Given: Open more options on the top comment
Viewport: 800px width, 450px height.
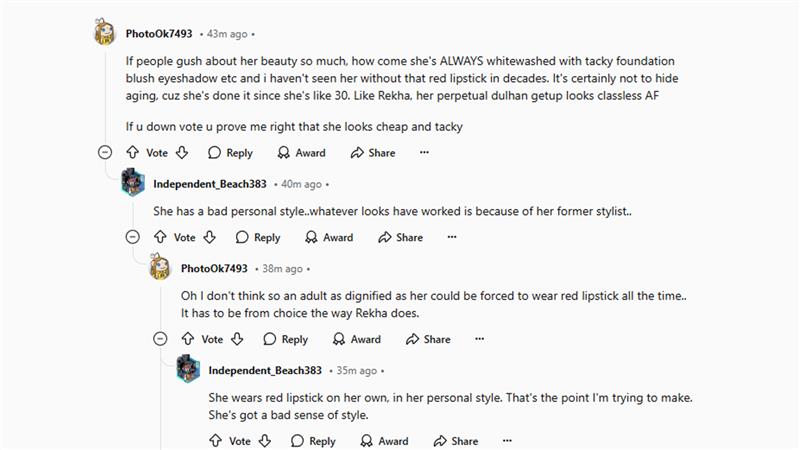Looking at the screenshot, I should coord(424,152).
